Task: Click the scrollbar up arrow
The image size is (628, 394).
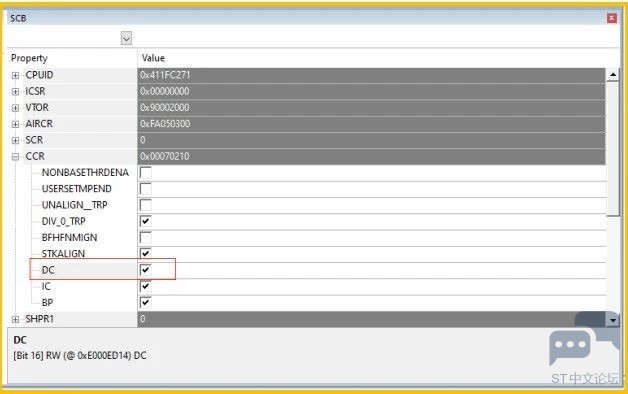Action: pos(613,74)
